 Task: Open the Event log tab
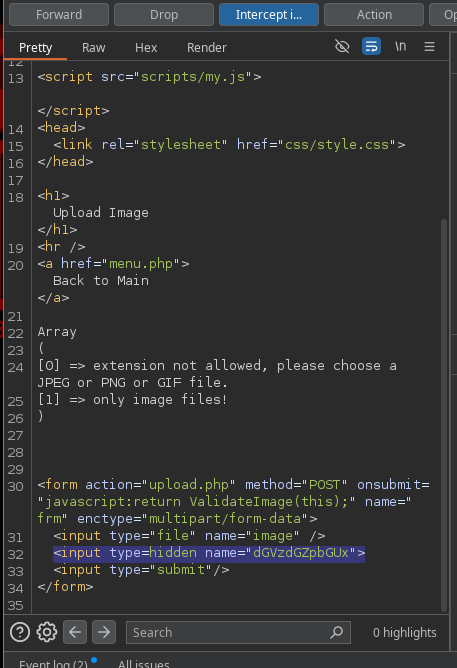[x=53, y=663]
